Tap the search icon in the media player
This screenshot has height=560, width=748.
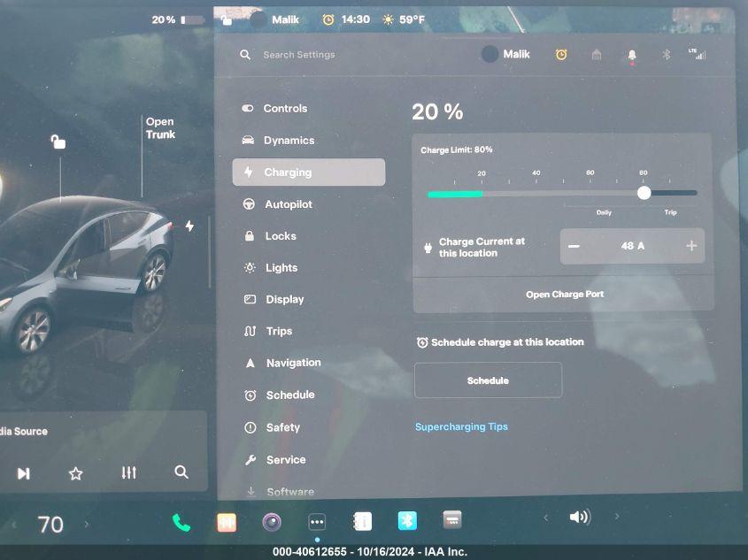tap(181, 472)
